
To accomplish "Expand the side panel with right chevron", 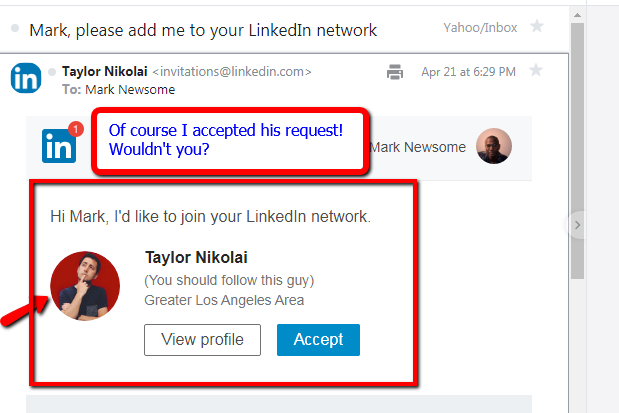I will [x=577, y=226].
